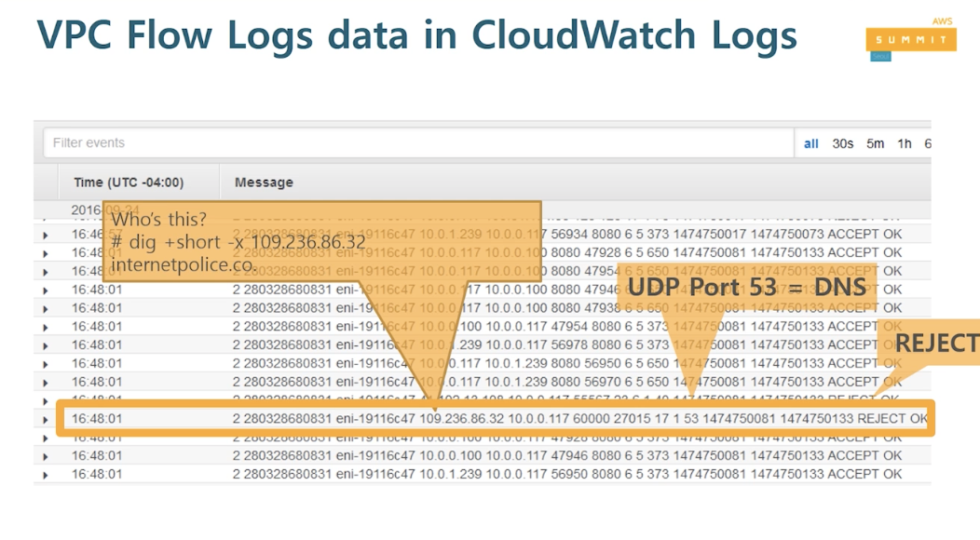Click the message containing 47954 8080
The height and width of the screenshot is (540, 980).
pyautogui.click(x=567, y=326)
